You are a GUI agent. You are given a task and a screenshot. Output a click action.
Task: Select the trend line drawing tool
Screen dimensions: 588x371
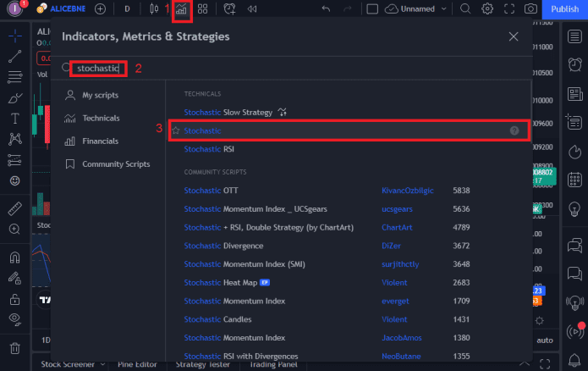click(15, 56)
